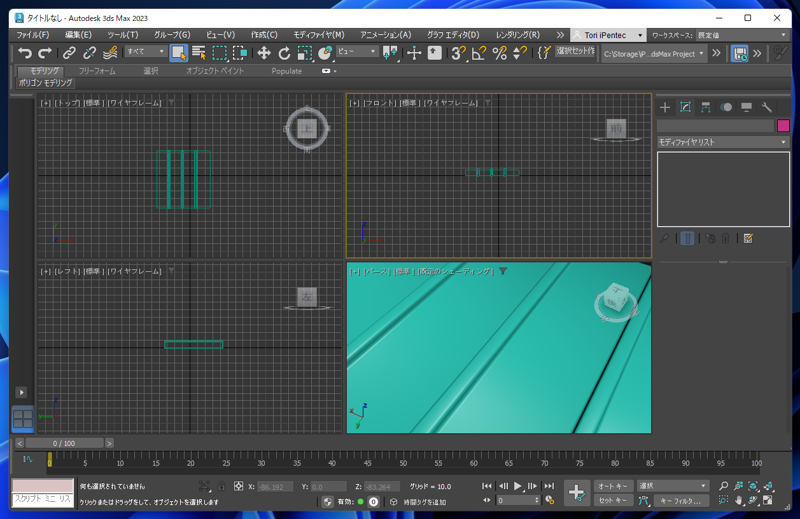Click the Use Pivot Point Center icon
The image size is (800, 519).
coord(390,53)
